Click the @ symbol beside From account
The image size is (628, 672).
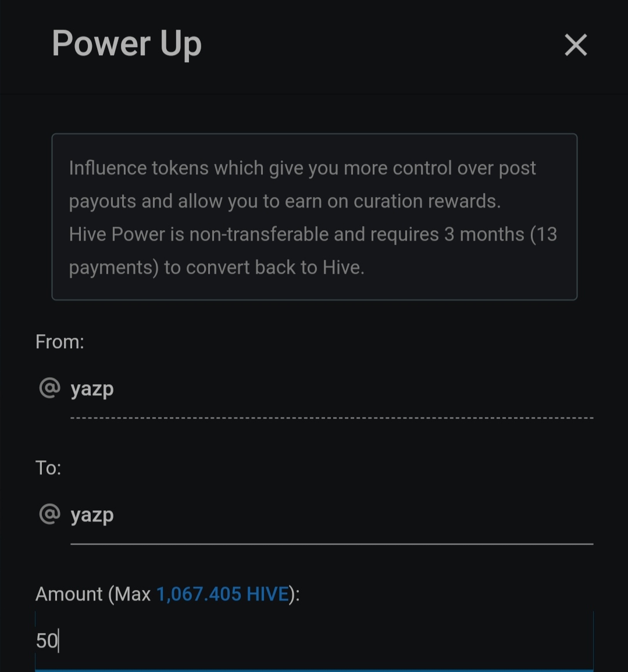point(49,388)
